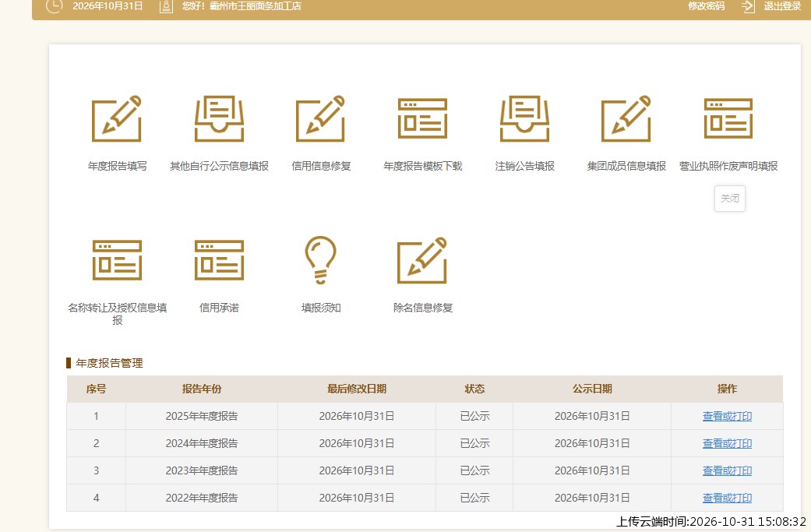Click the 操作 column header

(727, 389)
